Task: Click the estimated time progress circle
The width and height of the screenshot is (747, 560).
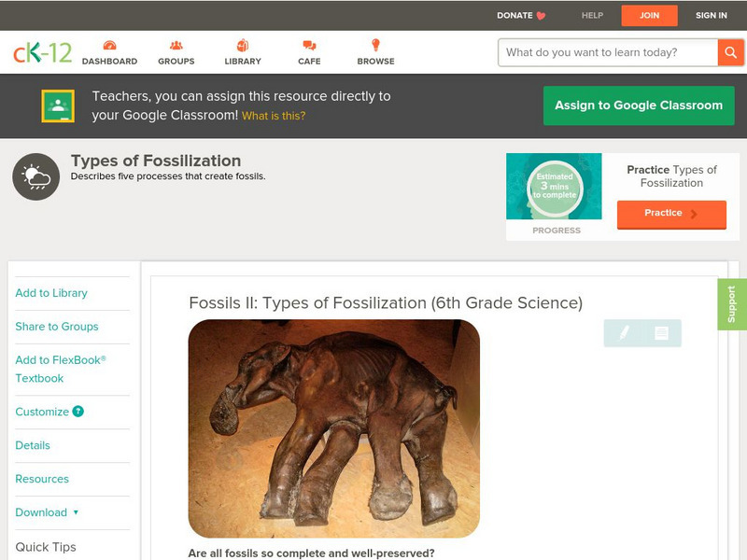Action: [555, 189]
